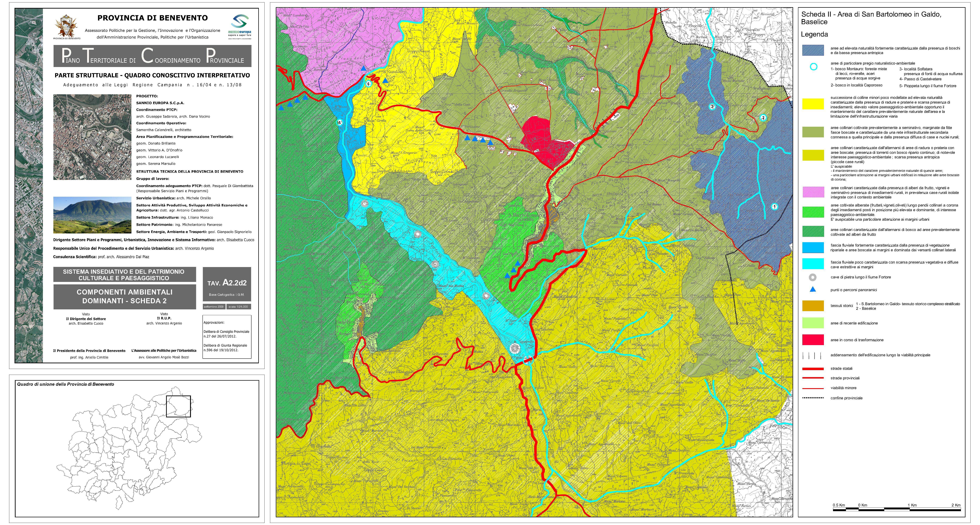Select the dark green hatched bosco swatch

[x=813, y=231]
